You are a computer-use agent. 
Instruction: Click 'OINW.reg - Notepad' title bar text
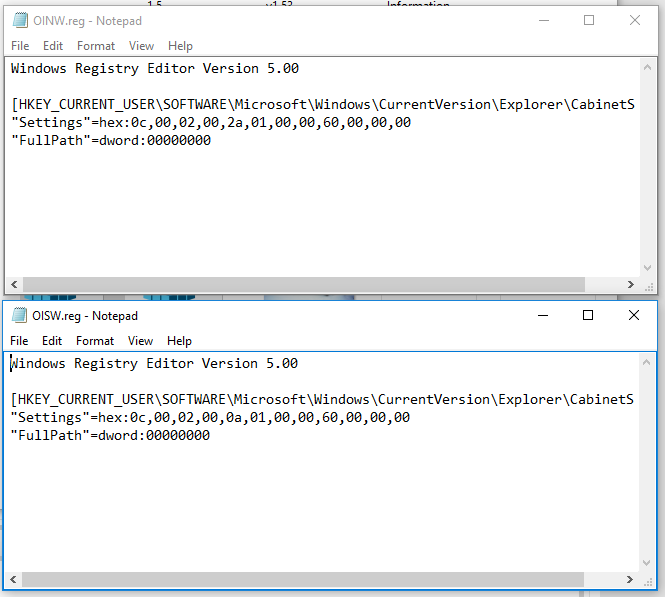(x=87, y=21)
